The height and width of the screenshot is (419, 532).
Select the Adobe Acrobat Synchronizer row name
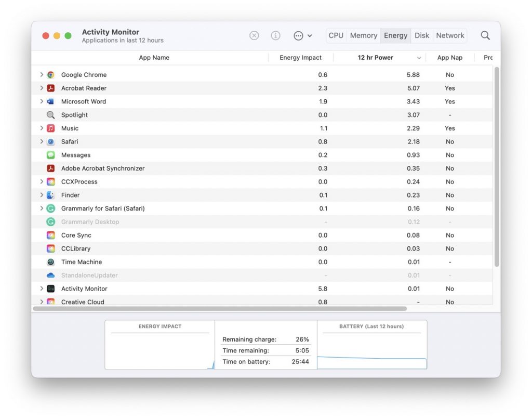103,168
